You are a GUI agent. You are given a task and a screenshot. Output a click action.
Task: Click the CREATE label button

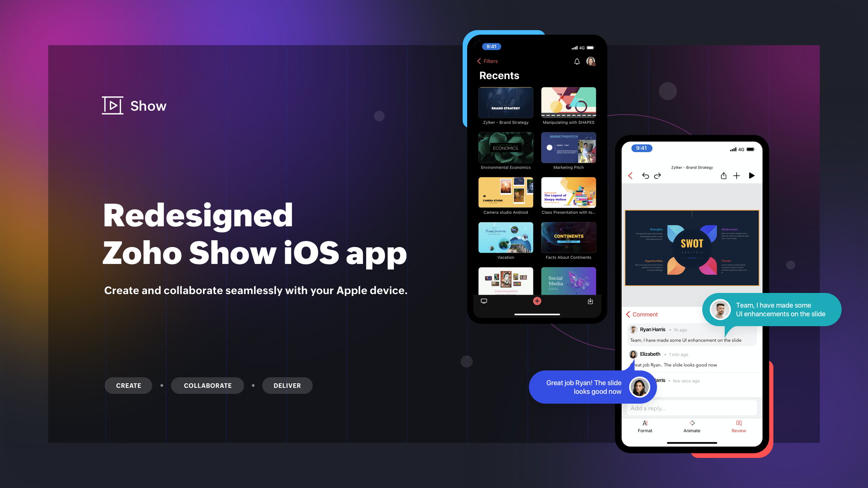[x=129, y=386]
